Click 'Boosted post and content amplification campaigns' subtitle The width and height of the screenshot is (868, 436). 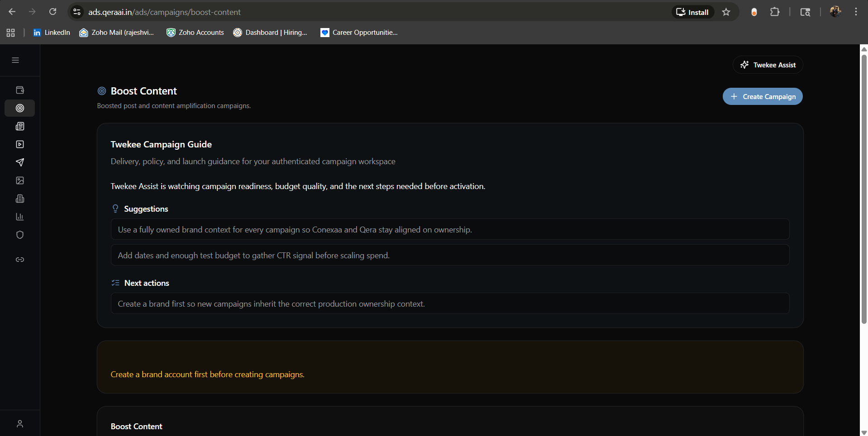click(174, 106)
